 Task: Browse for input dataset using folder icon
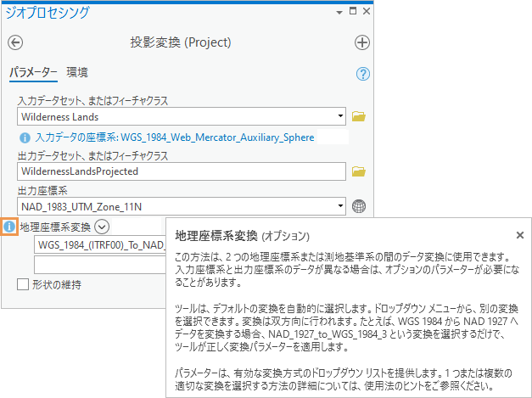[x=358, y=116]
